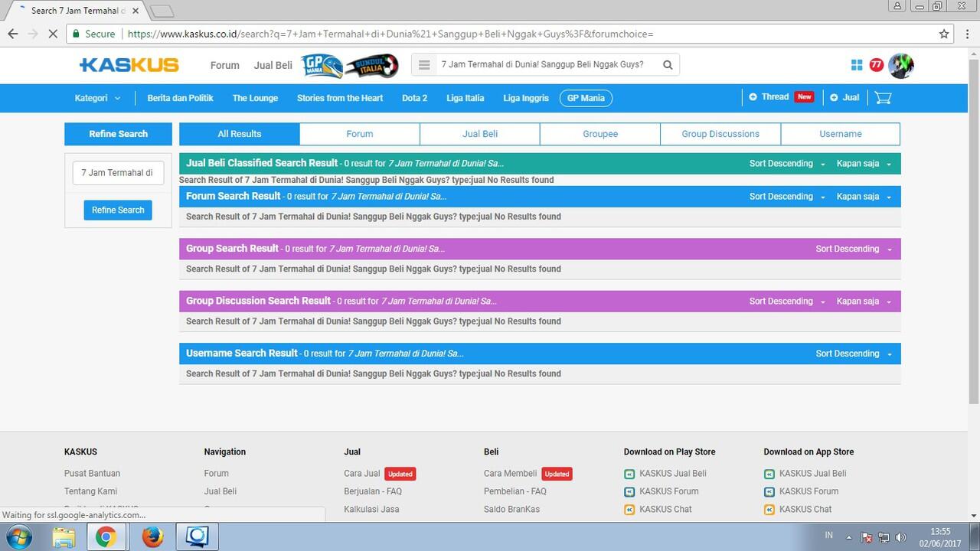Open Sort Descending in Group Search Result
Image resolution: width=980 pixels, height=551 pixels.
click(x=854, y=249)
